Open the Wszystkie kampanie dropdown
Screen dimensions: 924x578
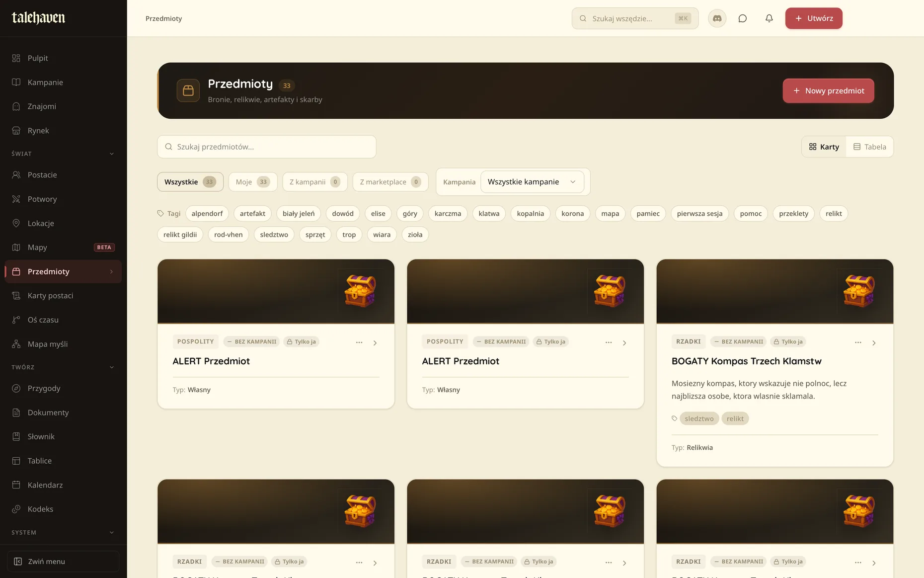[x=532, y=182]
